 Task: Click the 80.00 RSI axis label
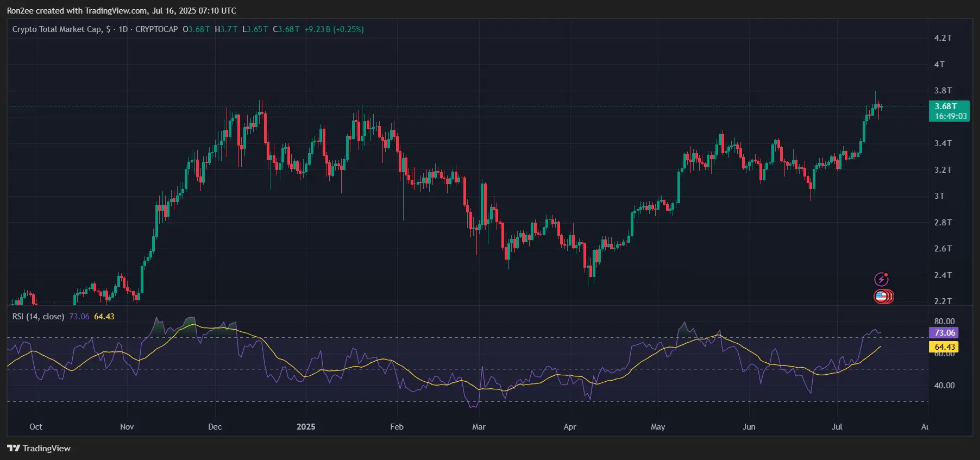tap(944, 322)
